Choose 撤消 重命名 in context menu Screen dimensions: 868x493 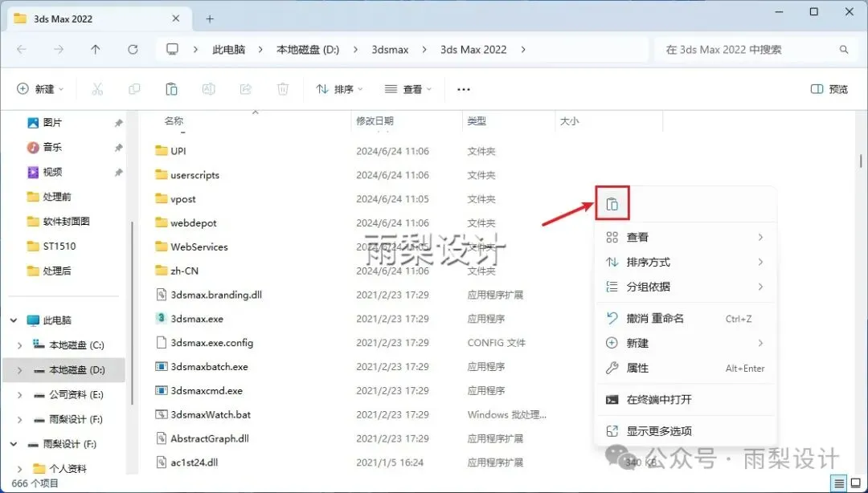(x=685, y=319)
